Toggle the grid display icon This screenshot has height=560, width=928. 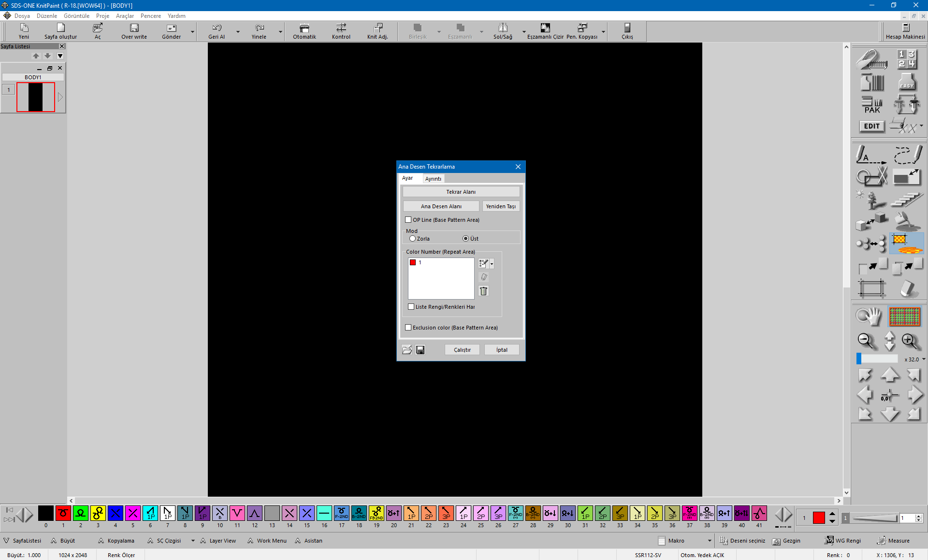905,317
